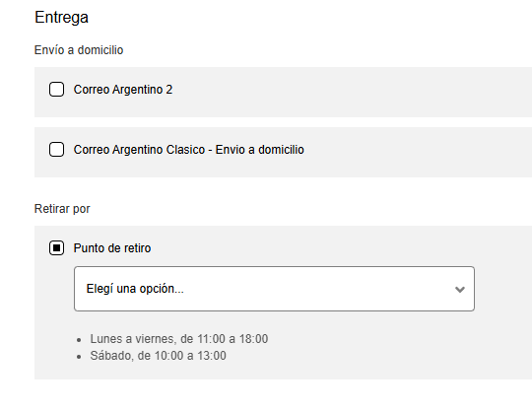The height and width of the screenshot is (411, 532).
Task: Click the Correo Argentino Clasico option panel
Action: [x=284, y=152]
